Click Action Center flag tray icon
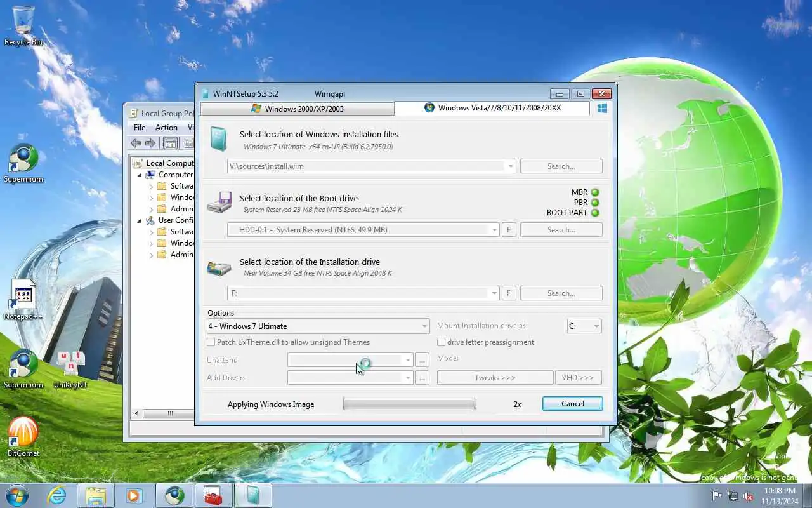Screen dimensions: 812x508 point(717,496)
